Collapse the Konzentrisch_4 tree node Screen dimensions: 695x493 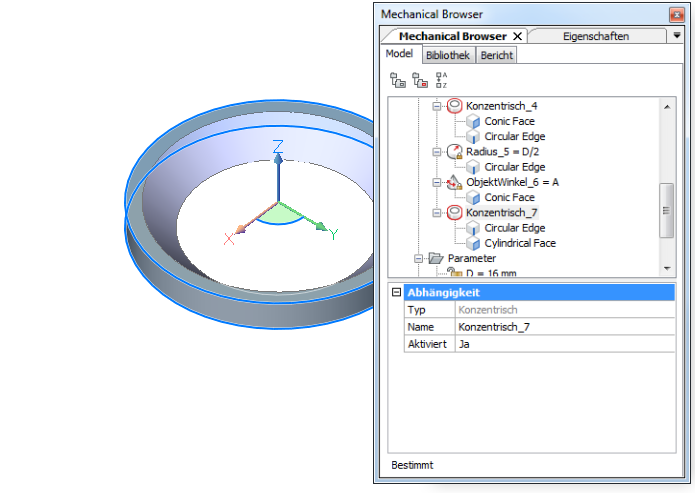click(436, 106)
